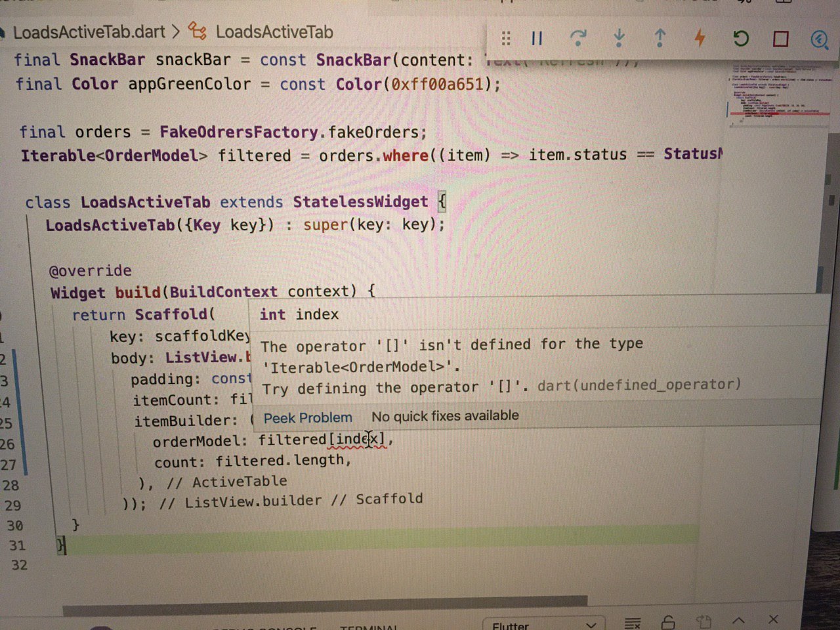
Task: Close the bottom panel
Action: pyautogui.click(x=773, y=619)
